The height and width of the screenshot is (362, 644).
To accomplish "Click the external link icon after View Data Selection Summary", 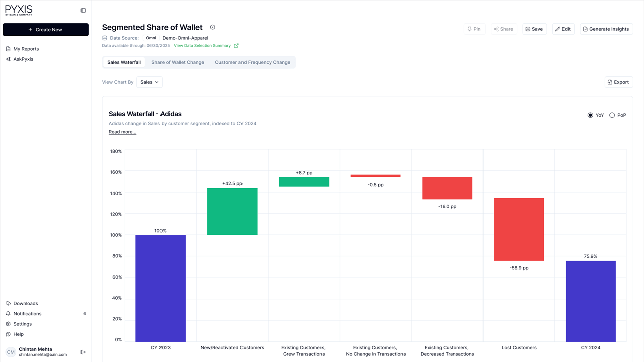I will coord(236,45).
